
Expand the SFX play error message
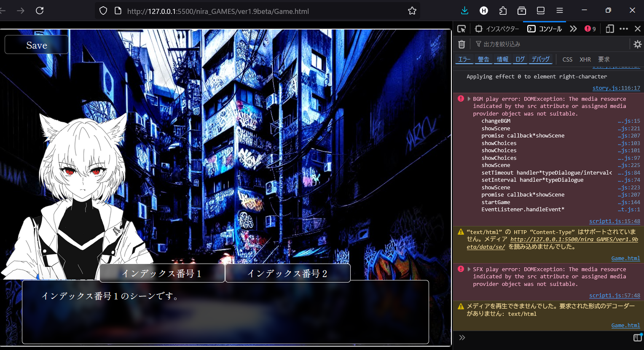[469, 269]
